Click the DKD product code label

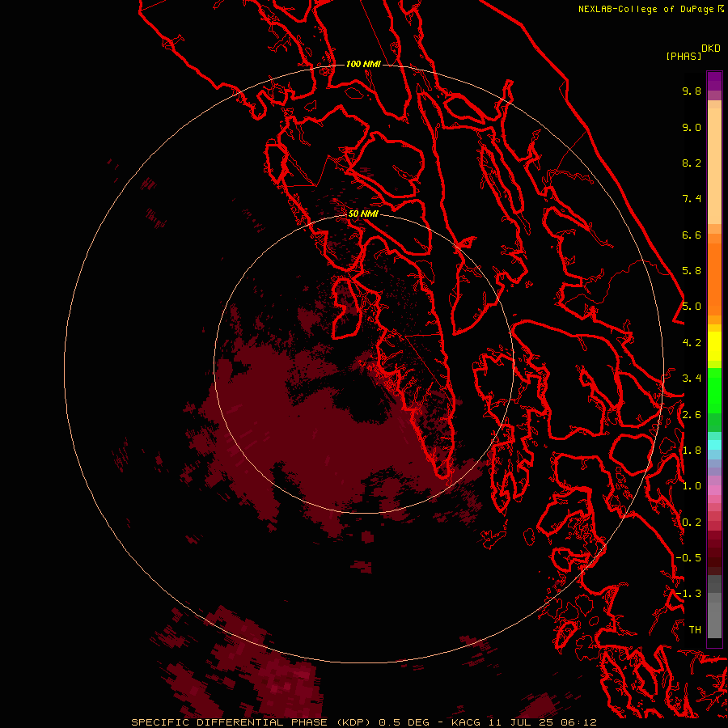coord(711,49)
